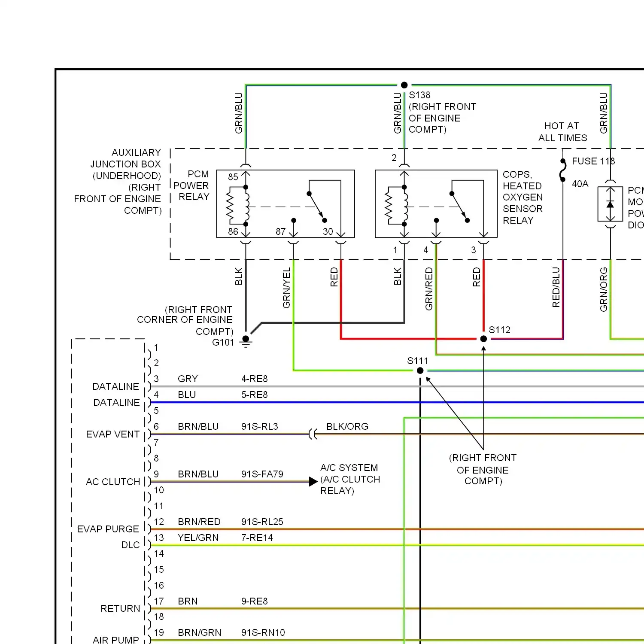Click the RETURN pin label
Image resolution: width=644 pixels, height=644 pixels.
(120, 608)
